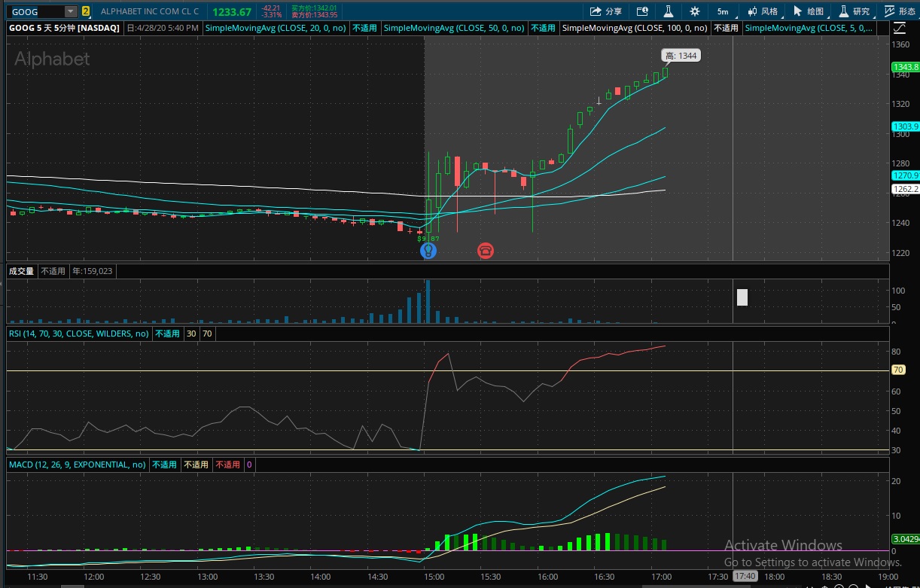Viewport: 920px width, 588px height.
Task: Click the -3.31% percent change
Action: pyautogui.click(x=272, y=15)
